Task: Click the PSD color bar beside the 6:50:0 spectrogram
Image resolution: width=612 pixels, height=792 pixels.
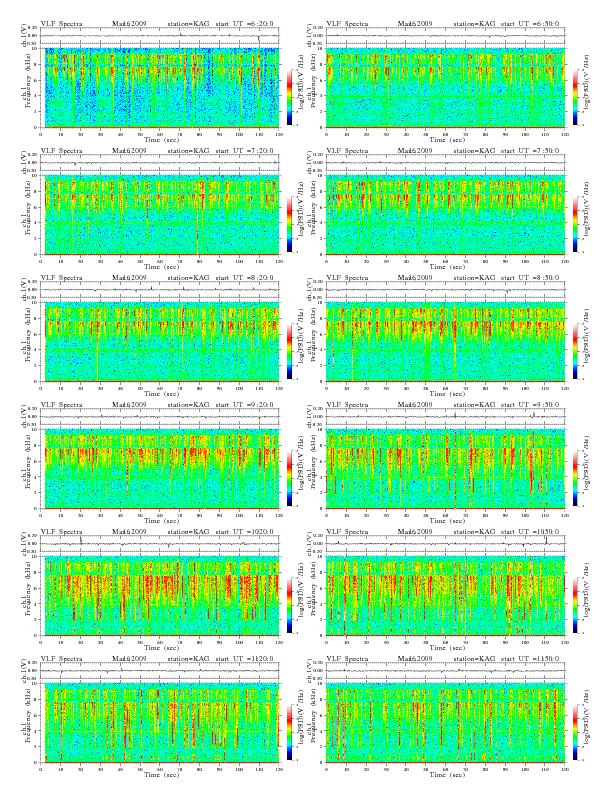Action: point(576,97)
